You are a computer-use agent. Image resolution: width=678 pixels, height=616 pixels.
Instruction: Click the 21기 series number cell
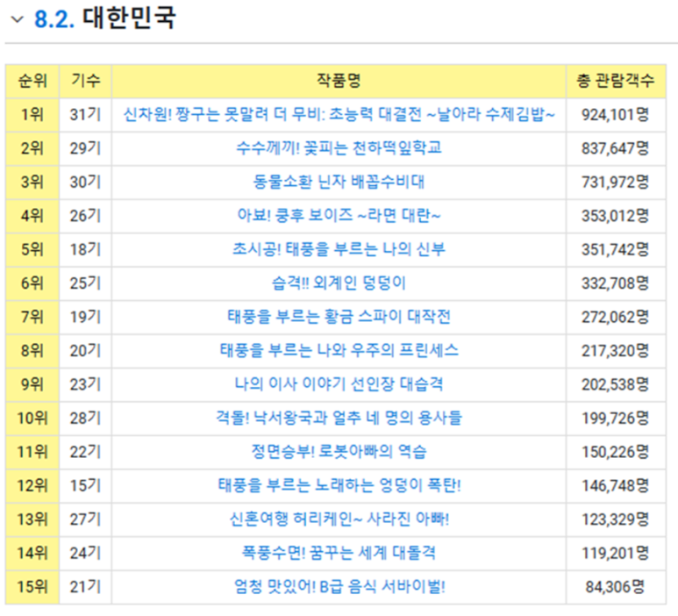(85, 586)
